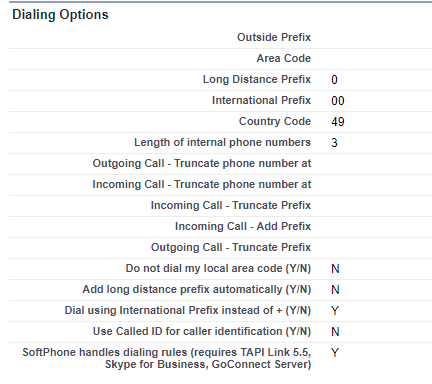Click Y value for International Prefix instead of +
Image resolution: width=432 pixels, height=384 pixels.
[335, 311]
